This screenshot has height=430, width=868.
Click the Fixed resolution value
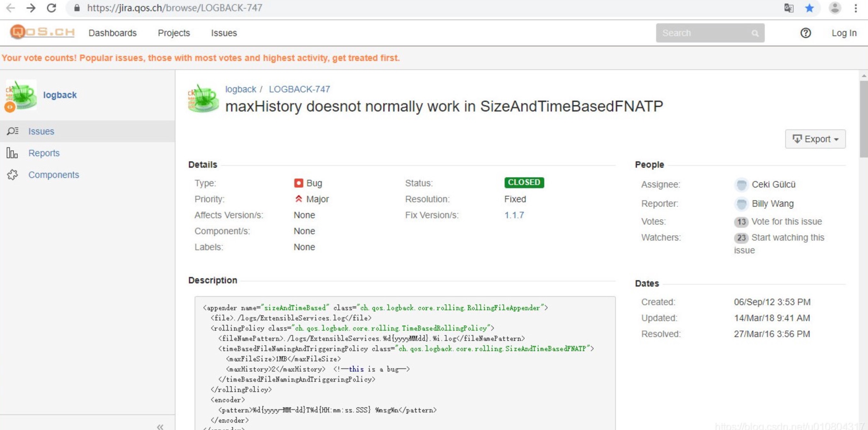(x=515, y=199)
